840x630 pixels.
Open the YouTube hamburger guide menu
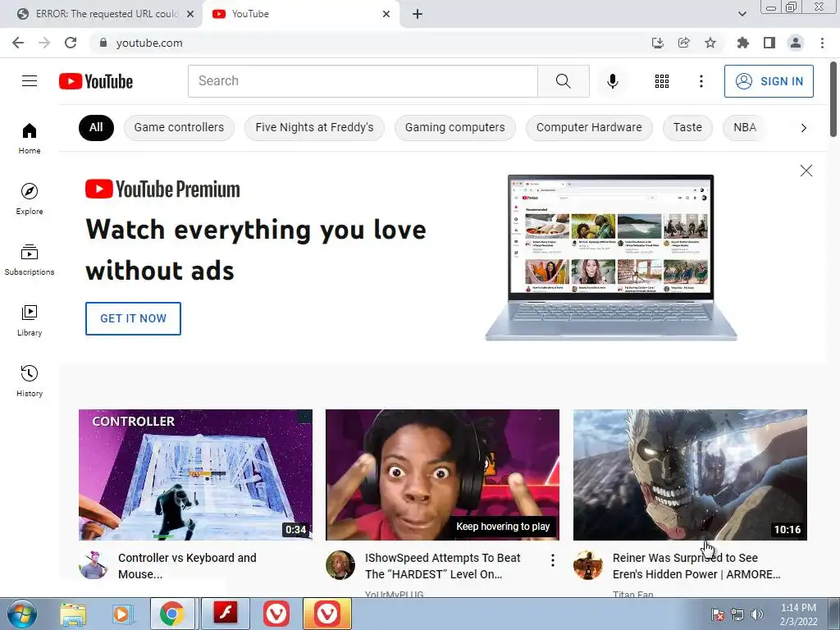[x=30, y=81]
